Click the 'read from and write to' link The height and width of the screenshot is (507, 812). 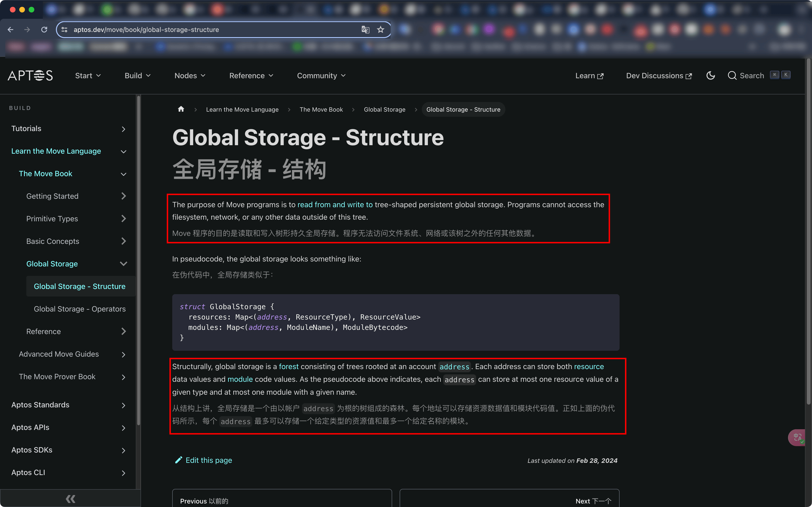tap(335, 205)
